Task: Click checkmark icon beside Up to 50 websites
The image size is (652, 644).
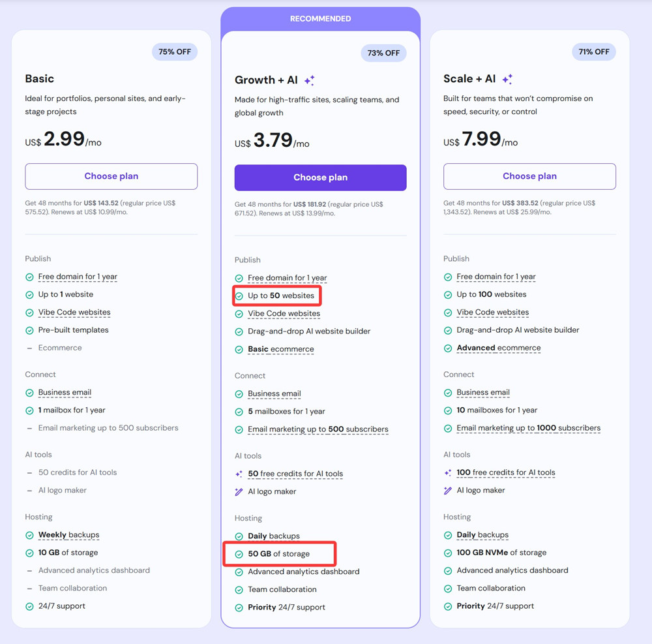Action: [239, 296]
